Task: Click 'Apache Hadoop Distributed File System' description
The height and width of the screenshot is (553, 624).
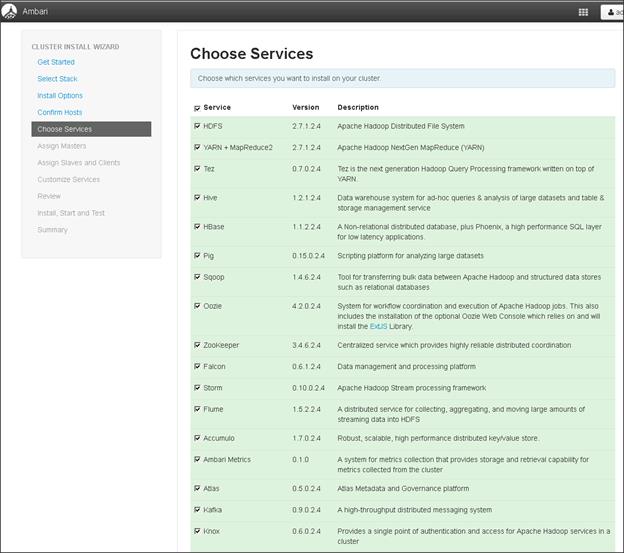Action: point(401,126)
